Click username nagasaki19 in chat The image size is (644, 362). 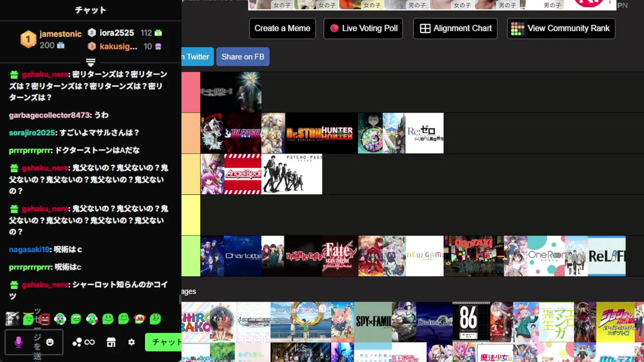[x=29, y=249]
